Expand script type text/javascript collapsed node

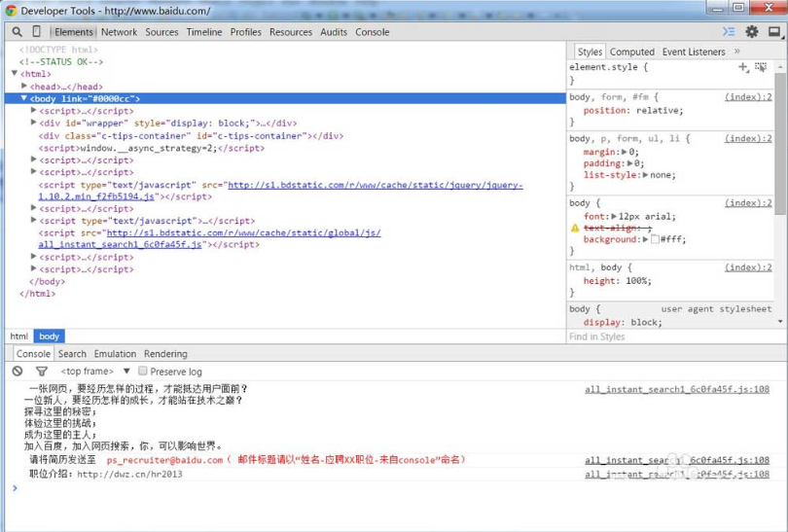pos(34,220)
